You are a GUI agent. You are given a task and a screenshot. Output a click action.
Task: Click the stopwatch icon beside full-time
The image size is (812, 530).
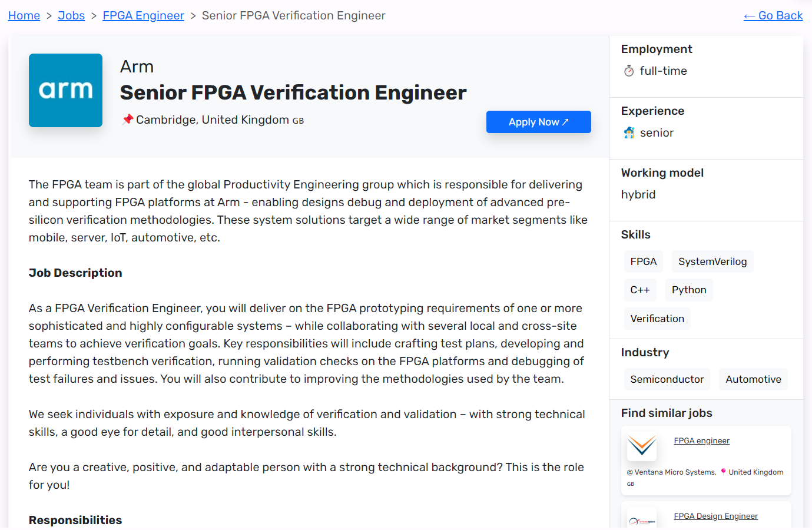click(629, 71)
